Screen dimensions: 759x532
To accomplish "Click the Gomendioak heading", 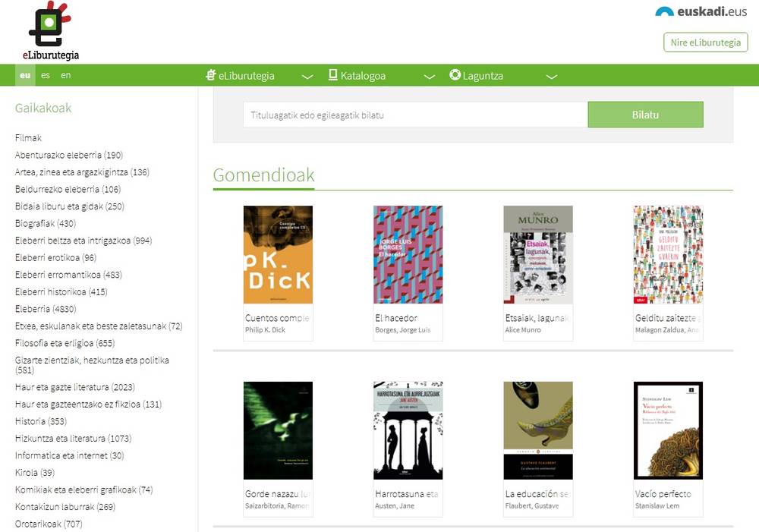I will click(264, 175).
